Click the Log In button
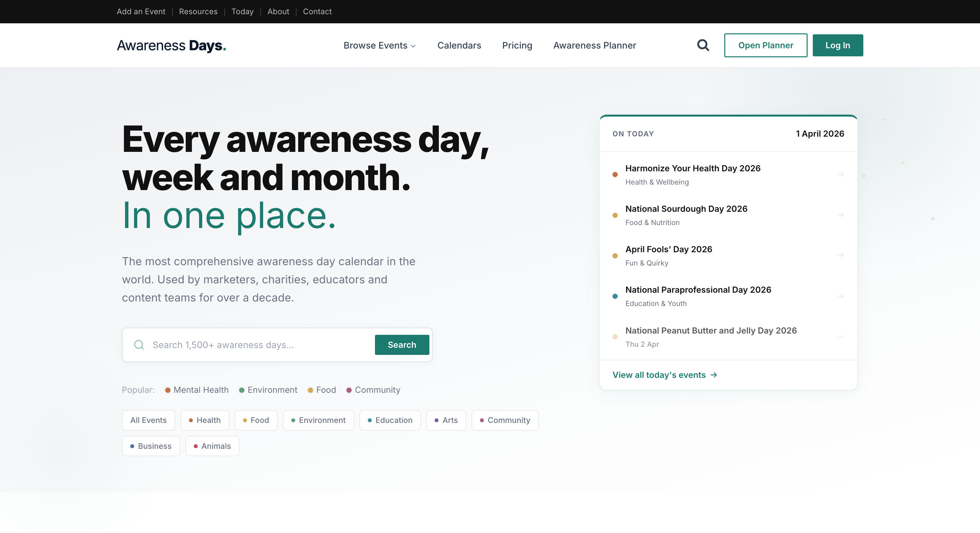Viewport: 980px width, 533px height. (x=838, y=45)
